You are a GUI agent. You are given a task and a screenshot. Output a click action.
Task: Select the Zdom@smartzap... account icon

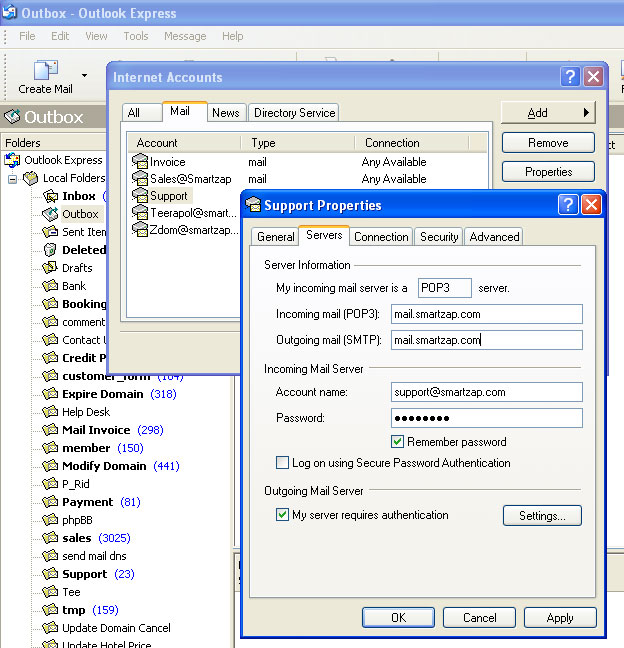pyautogui.click(x=140, y=229)
